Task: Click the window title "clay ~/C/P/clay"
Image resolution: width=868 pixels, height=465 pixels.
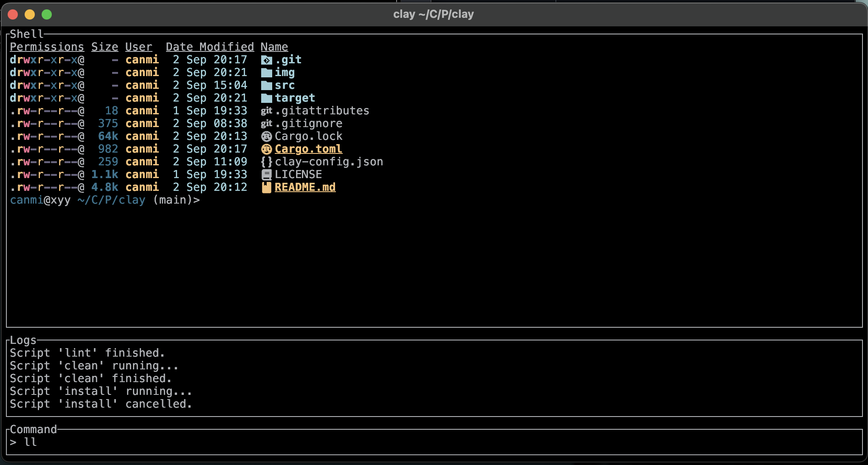Action: coord(433,14)
